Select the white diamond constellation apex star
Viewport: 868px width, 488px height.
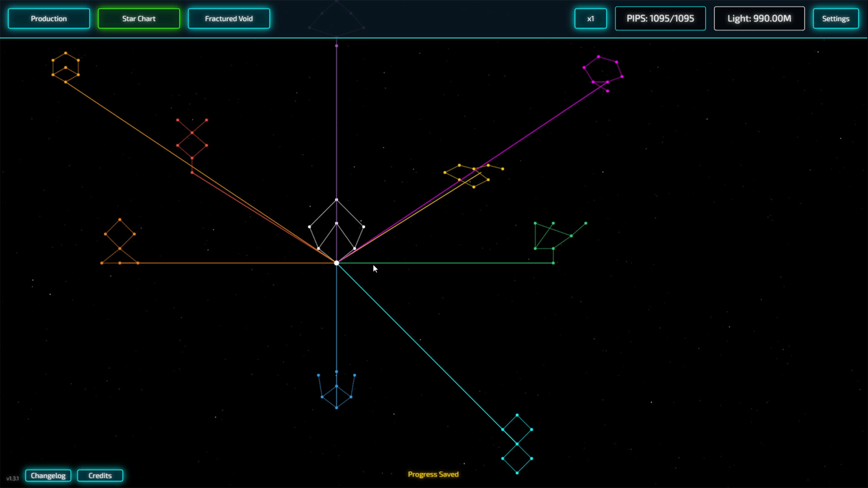[336, 199]
